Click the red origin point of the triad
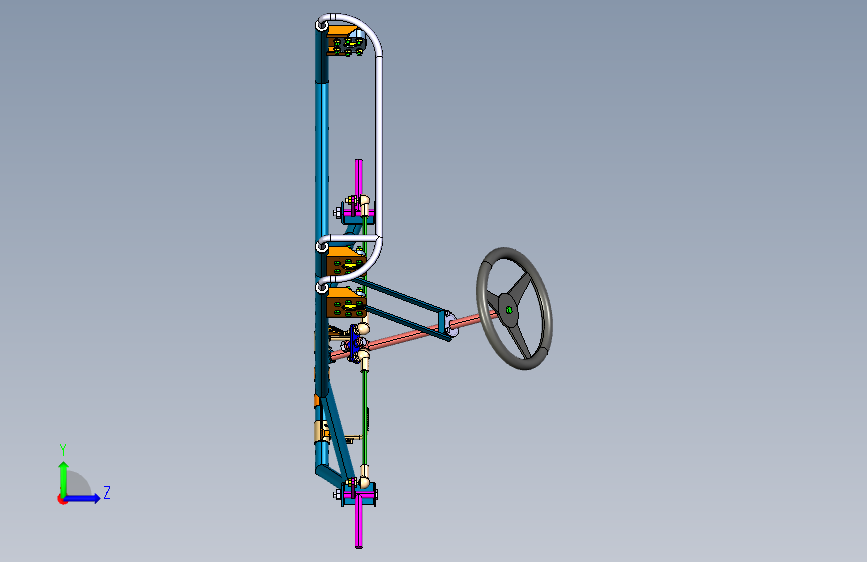Viewport: 867px width, 562px height. point(61,499)
